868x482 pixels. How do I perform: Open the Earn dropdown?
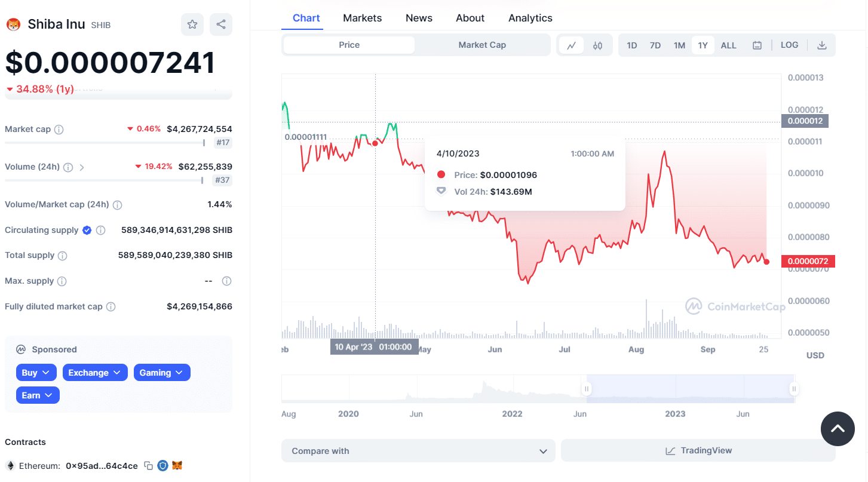[38, 395]
